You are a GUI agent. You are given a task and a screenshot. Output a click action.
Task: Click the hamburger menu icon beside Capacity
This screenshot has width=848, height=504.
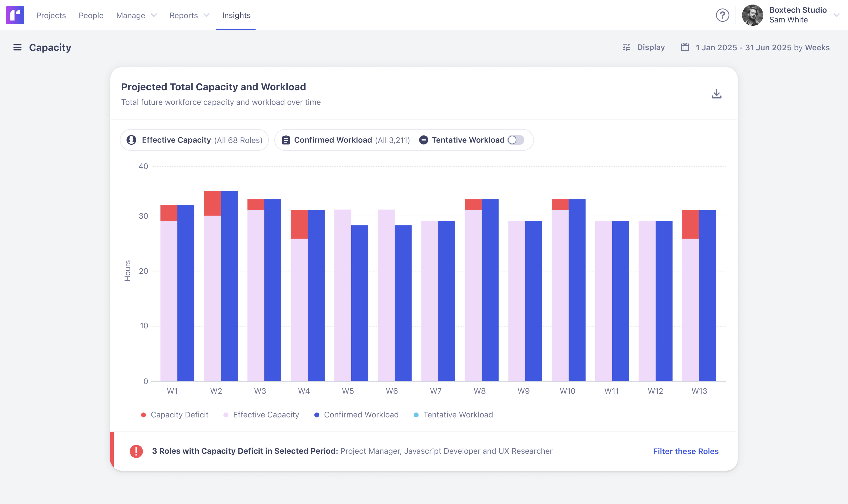tap(17, 48)
